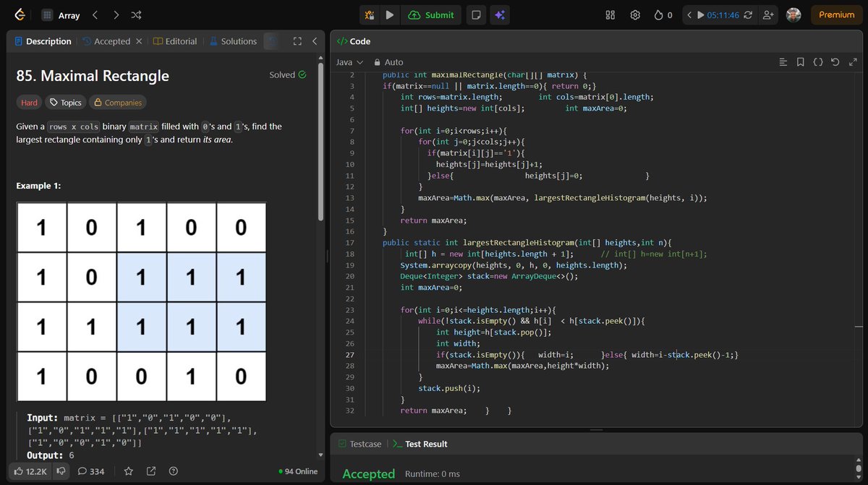Click code line 'stack.push(i);'
Image resolution: width=868 pixels, height=485 pixels.
(x=449, y=388)
